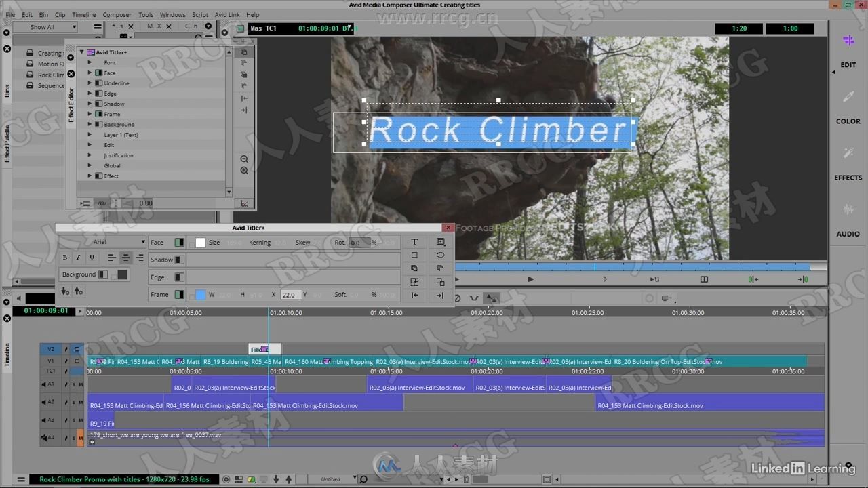This screenshot has width=868, height=488.
Task: Select the Text tool in Avid Titler+
Action: pos(414,242)
